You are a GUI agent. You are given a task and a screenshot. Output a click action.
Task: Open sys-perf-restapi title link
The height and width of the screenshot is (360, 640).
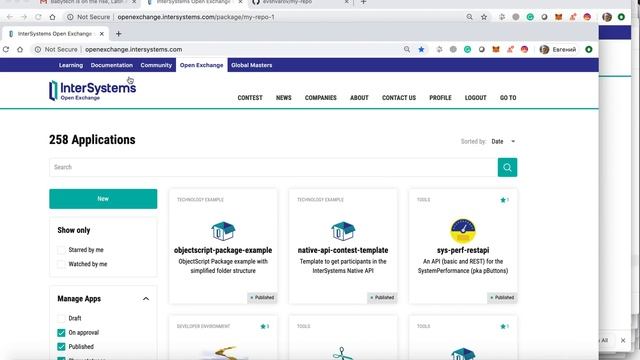pyautogui.click(x=463, y=250)
